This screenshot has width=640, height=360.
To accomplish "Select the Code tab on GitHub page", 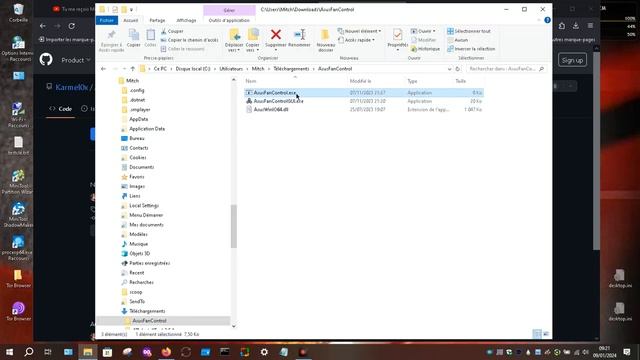I will 61,109.
